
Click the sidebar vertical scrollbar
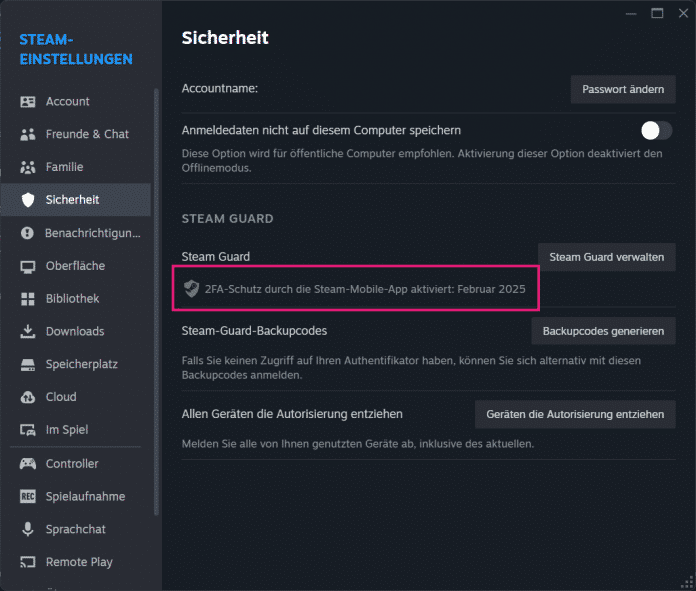(156, 300)
